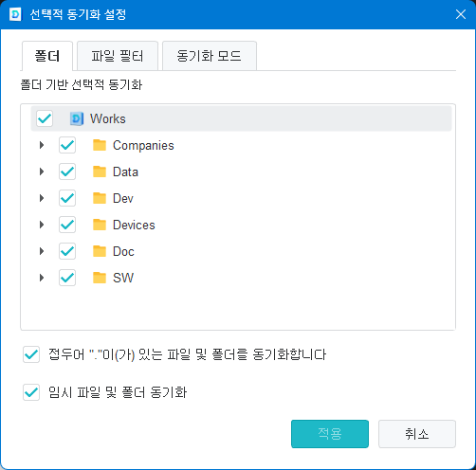
Task: Switch to the 파일 필터 tab
Action: click(118, 56)
